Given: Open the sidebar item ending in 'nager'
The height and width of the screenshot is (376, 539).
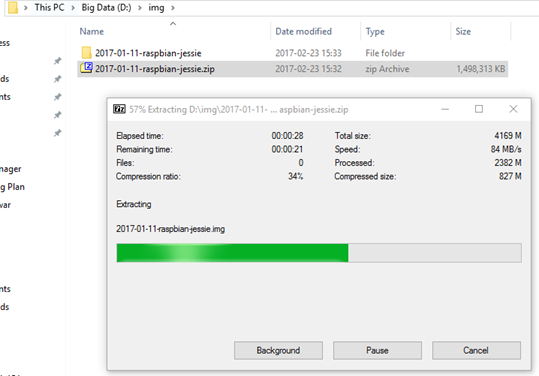Looking at the screenshot, I should point(11,169).
